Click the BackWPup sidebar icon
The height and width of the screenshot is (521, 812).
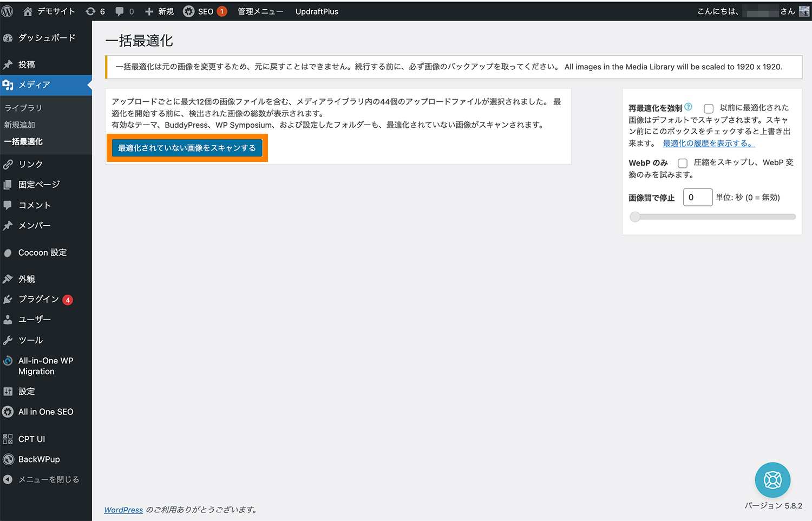(x=8, y=459)
